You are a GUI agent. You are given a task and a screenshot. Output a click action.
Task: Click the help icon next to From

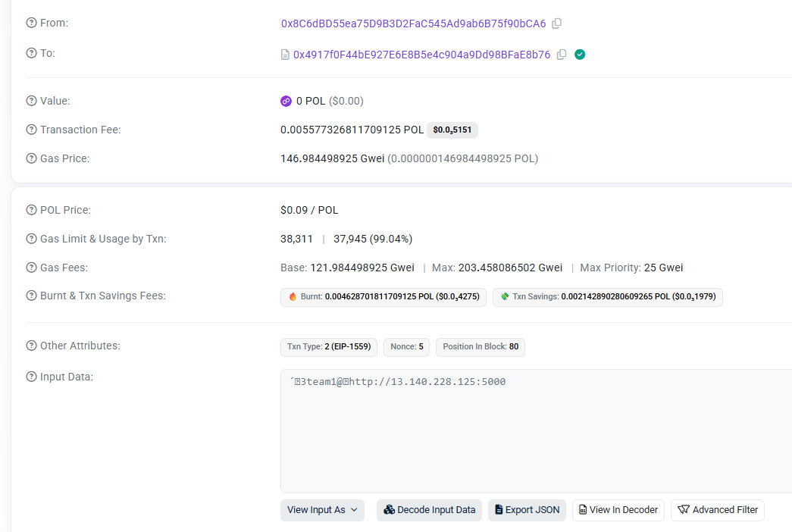coord(31,23)
